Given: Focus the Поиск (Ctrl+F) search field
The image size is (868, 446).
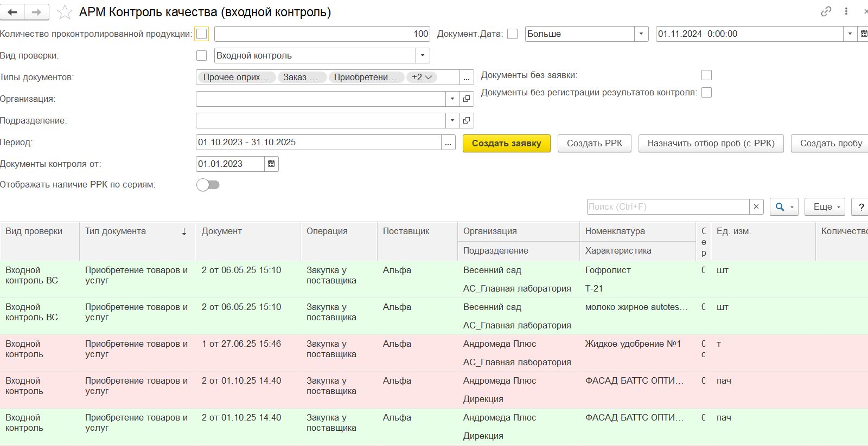Looking at the screenshot, I should (668, 206).
